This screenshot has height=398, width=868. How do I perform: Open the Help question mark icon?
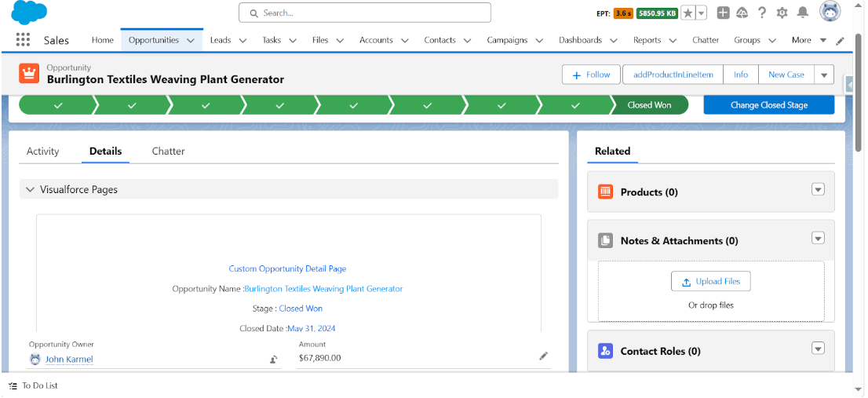click(x=762, y=13)
